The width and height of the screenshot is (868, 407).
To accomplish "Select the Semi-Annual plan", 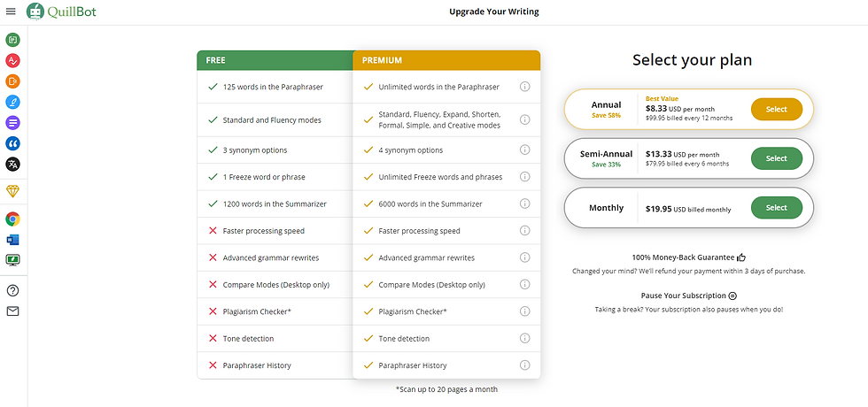I will coord(776,158).
